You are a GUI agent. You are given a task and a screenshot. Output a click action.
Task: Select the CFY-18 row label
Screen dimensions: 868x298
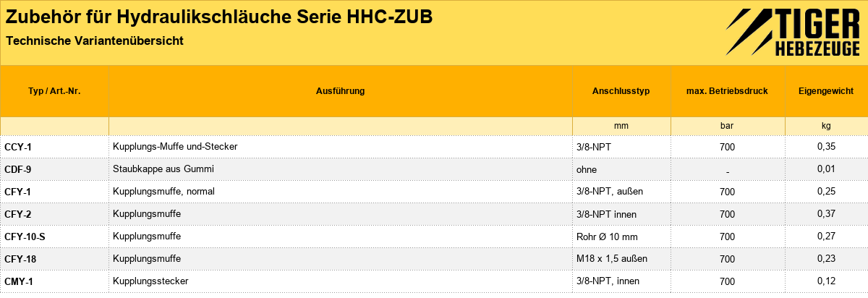click(20, 259)
